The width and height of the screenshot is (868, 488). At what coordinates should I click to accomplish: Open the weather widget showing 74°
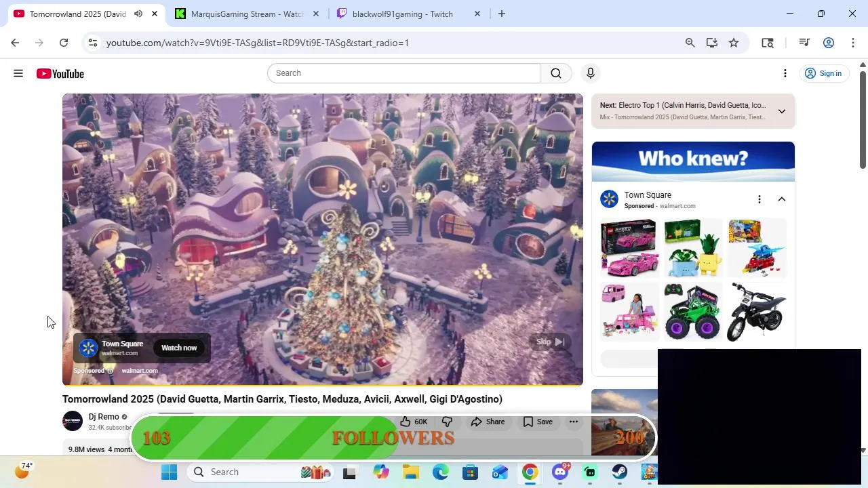(23, 470)
